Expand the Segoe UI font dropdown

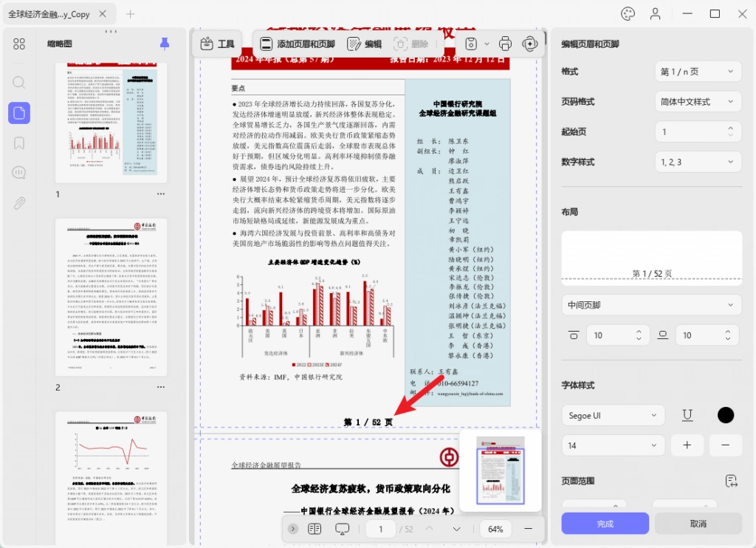(613, 415)
